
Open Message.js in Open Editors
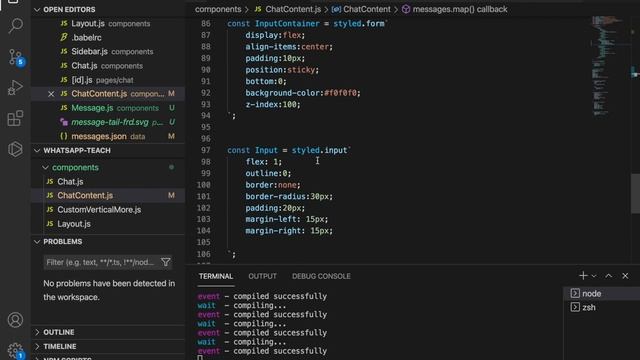[108, 108]
